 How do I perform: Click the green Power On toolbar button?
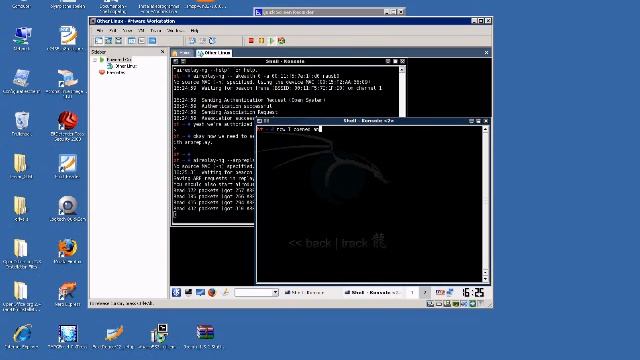click(x=271, y=40)
